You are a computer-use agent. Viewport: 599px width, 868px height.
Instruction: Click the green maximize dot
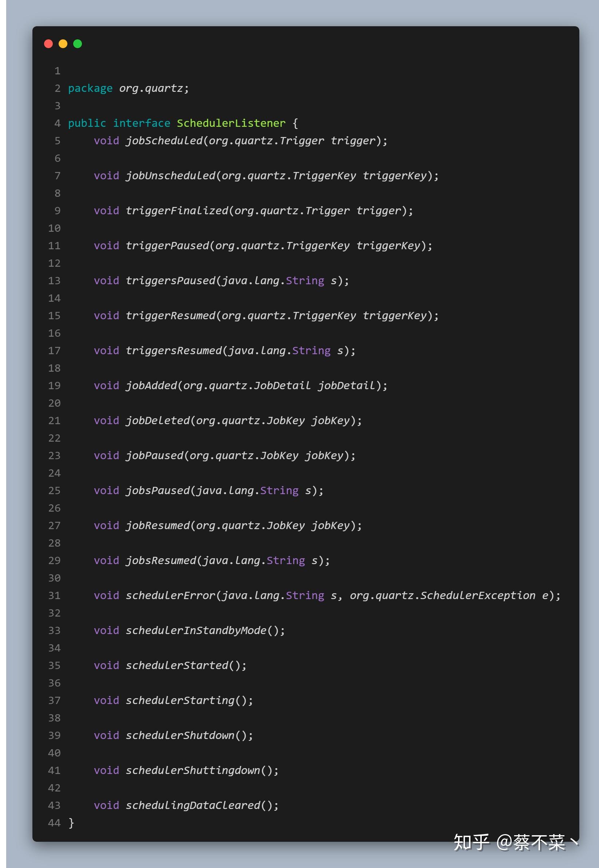click(78, 44)
